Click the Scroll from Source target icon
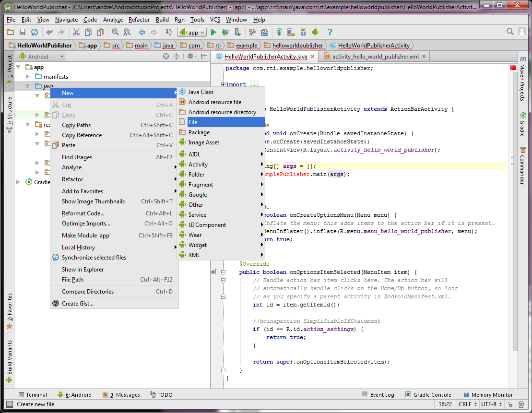 pos(166,56)
